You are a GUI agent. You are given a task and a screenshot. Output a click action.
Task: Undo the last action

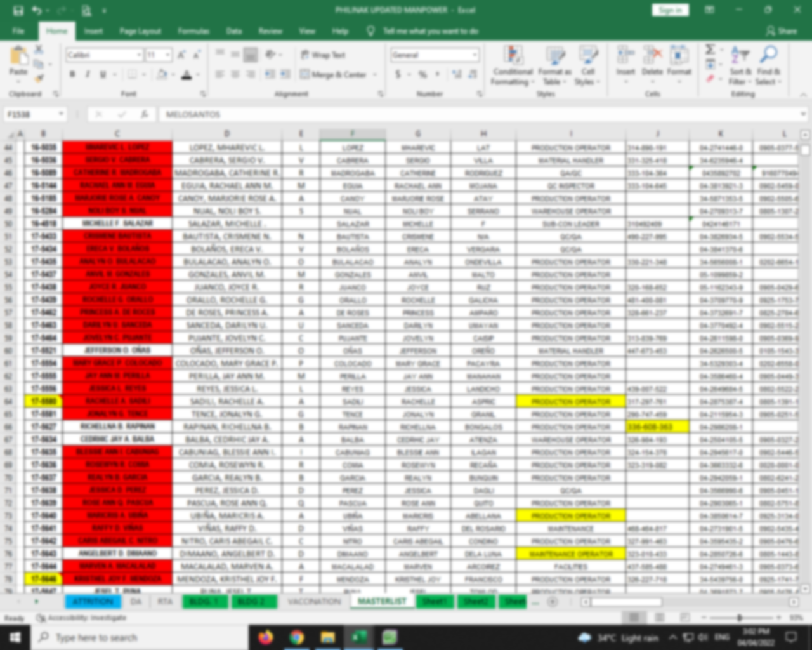(x=37, y=10)
